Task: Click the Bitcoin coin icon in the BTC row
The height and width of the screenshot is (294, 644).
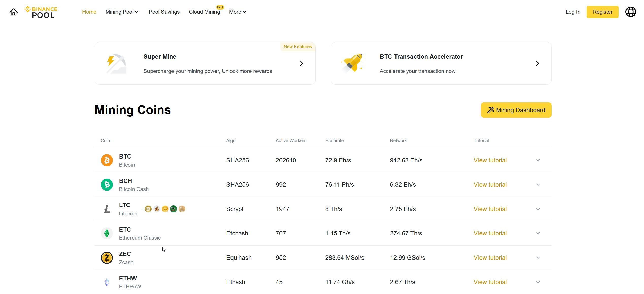Action: click(107, 160)
